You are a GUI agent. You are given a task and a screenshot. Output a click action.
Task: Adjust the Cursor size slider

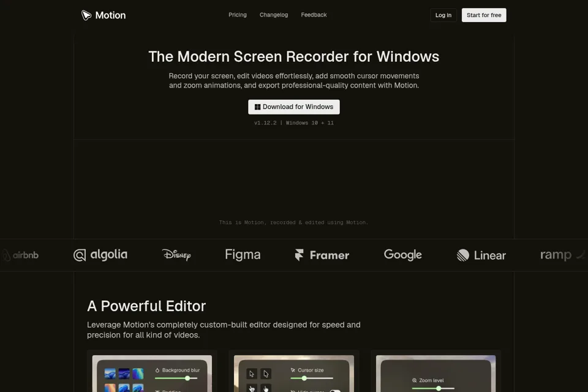312,378
